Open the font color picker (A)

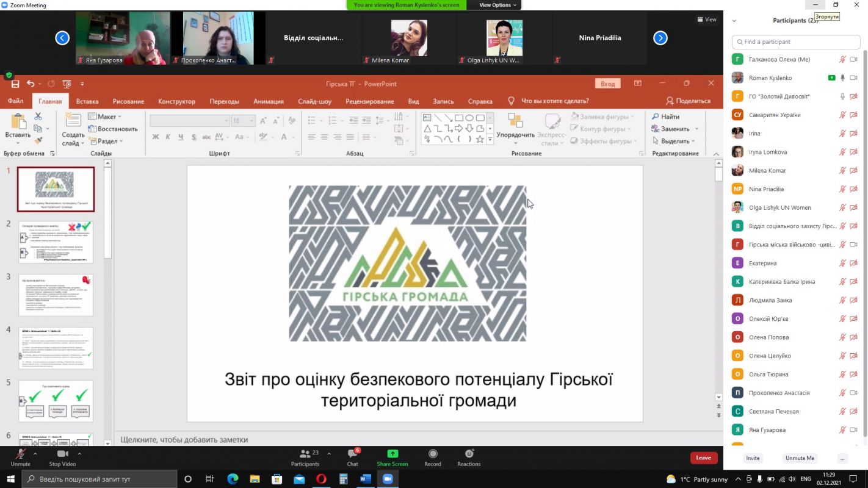click(x=284, y=137)
